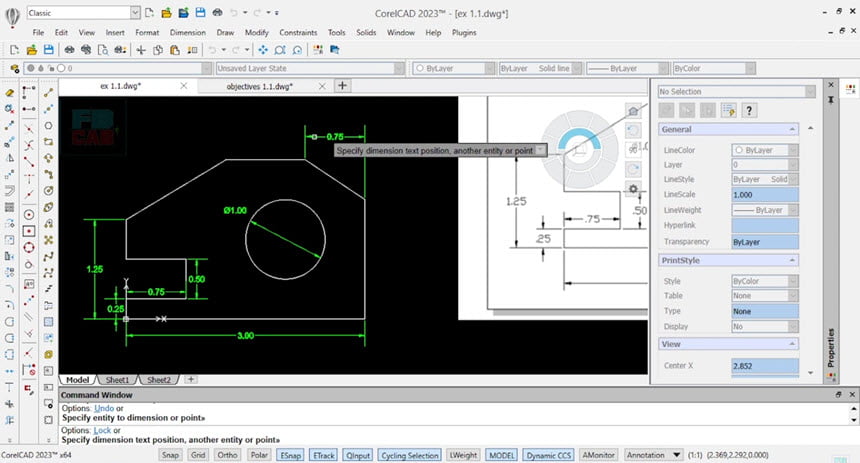Select the Rectangle tool in draw toolbar

coord(48,142)
